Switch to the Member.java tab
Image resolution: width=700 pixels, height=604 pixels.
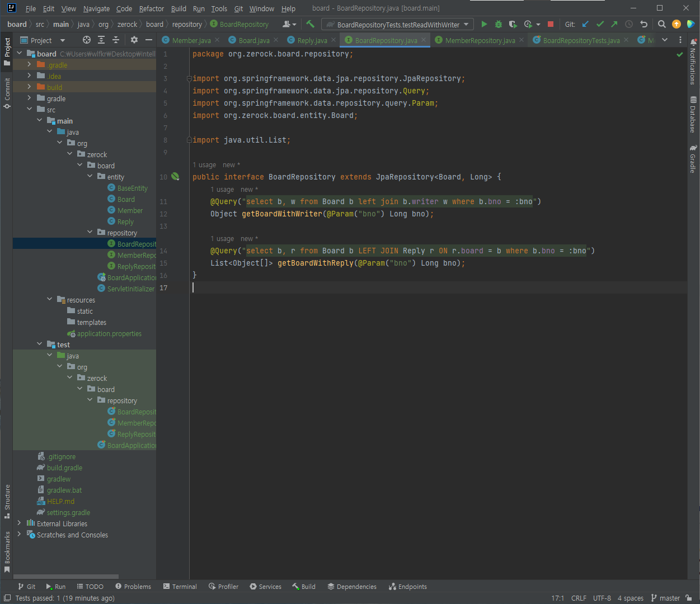point(191,40)
